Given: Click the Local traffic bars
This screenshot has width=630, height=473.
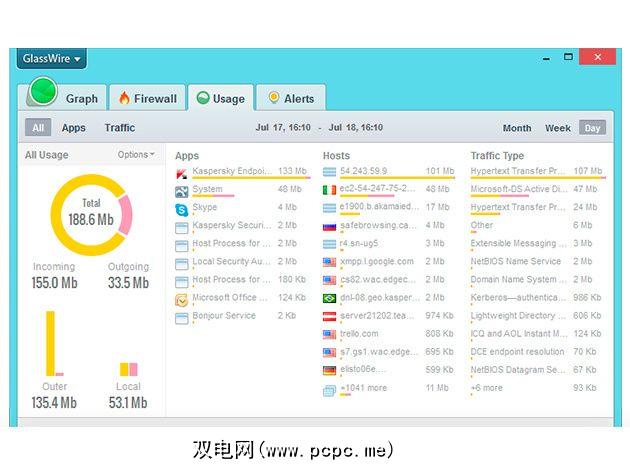Looking at the screenshot, I should click(x=129, y=369).
